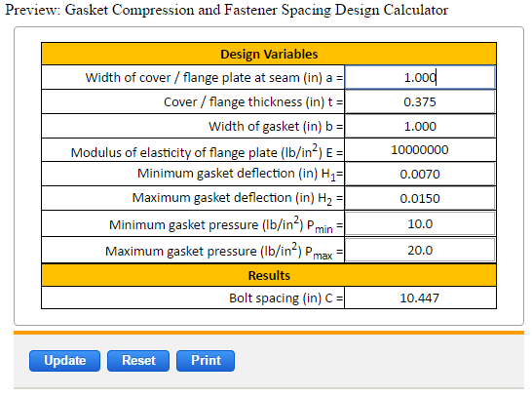The height and width of the screenshot is (397, 532).
Task: Edit the modulus of elasticity value 10000000
Action: [420, 150]
